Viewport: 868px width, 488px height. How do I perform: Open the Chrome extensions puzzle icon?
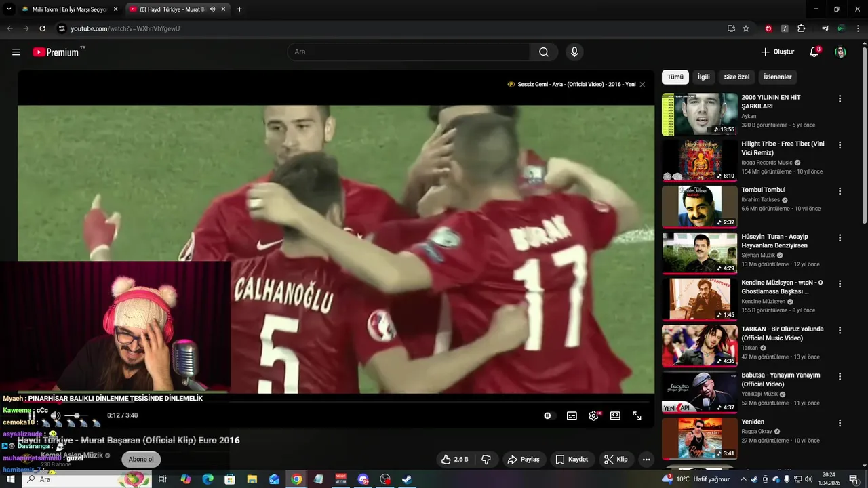coord(802,28)
